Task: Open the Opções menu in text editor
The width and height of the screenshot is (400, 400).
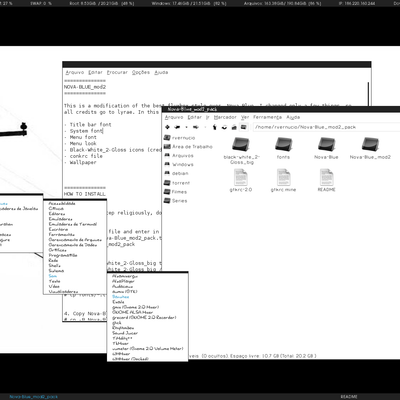Action: [141, 72]
